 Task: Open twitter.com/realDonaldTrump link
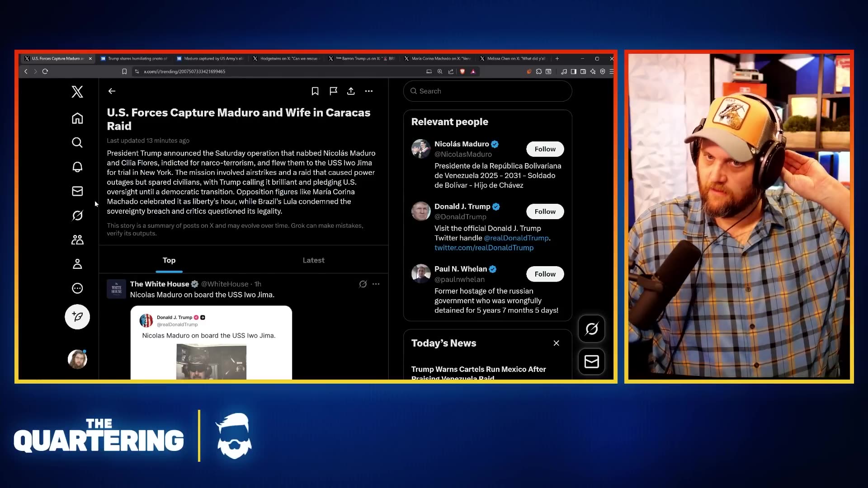tap(484, 248)
